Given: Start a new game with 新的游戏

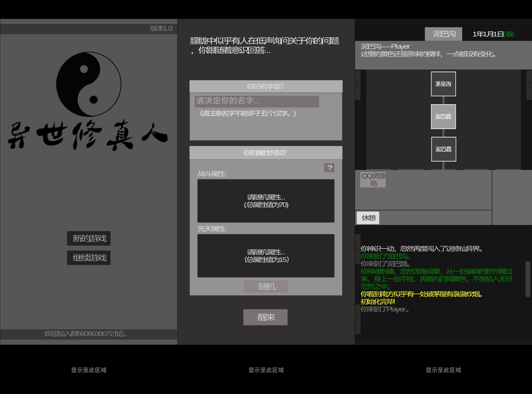Looking at the screenshot, I should pyautogui.click(x=89, y=238).
